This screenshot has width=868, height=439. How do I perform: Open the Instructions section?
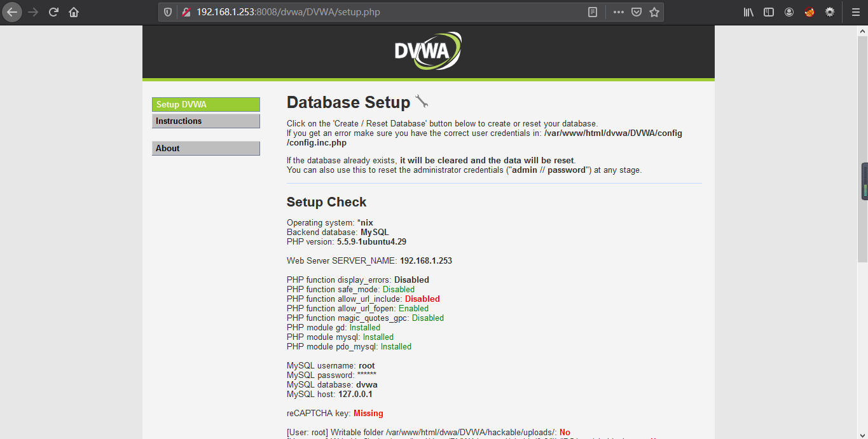205,121
